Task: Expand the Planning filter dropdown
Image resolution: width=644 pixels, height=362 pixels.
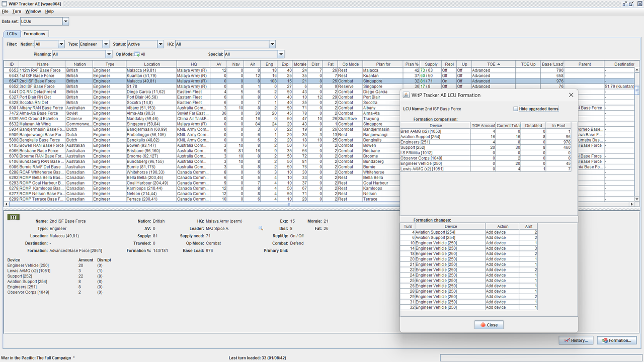Action: tap(109, 54)
